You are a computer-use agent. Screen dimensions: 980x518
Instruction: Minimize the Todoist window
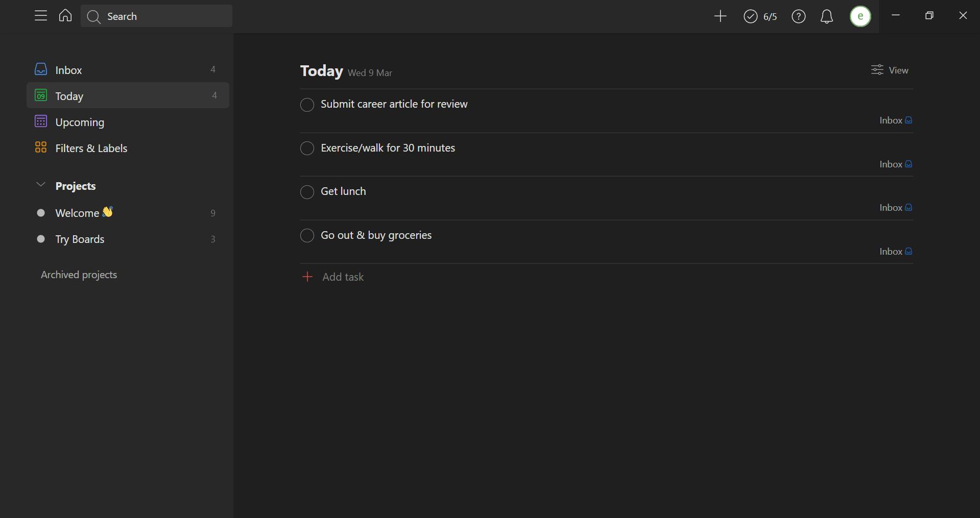coord(895,15)
